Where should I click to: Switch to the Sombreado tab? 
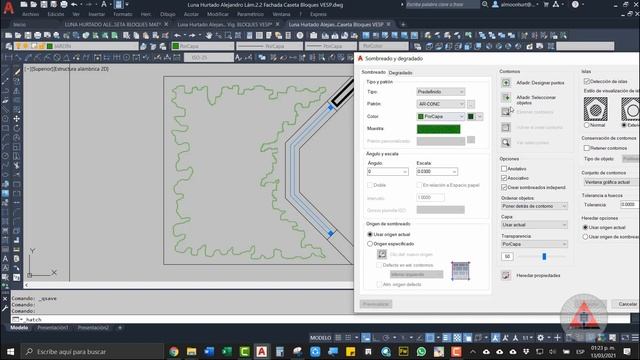(373, 72)
